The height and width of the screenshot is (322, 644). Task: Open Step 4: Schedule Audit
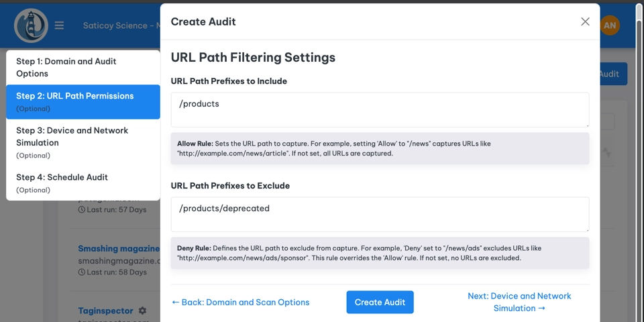coord(83,182)
